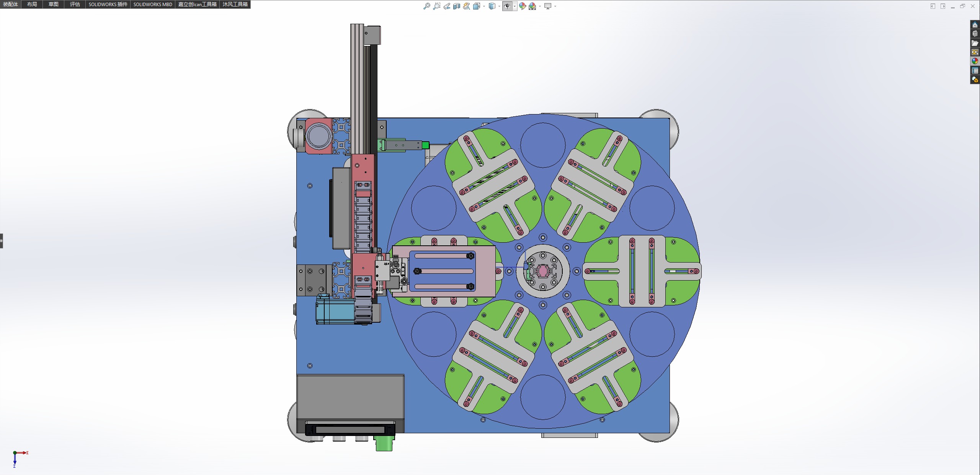Open the Edit Appearance tool
This screenshot has height=475, width=980.
tap(522, 6)
